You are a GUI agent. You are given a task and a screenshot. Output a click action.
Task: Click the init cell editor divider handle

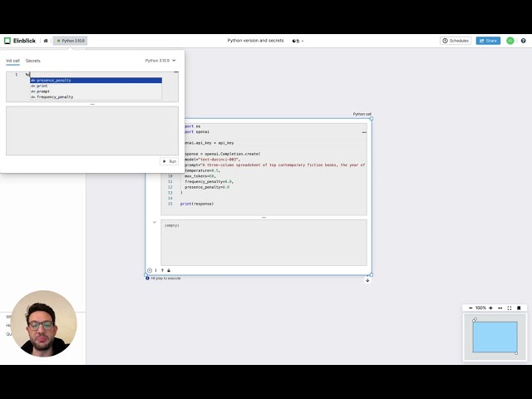click(92, 104)
